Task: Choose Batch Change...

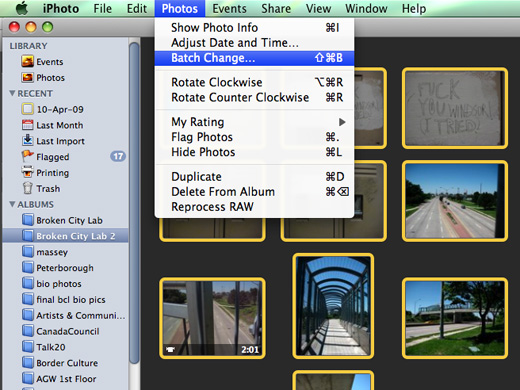Action: click(255, 58)
